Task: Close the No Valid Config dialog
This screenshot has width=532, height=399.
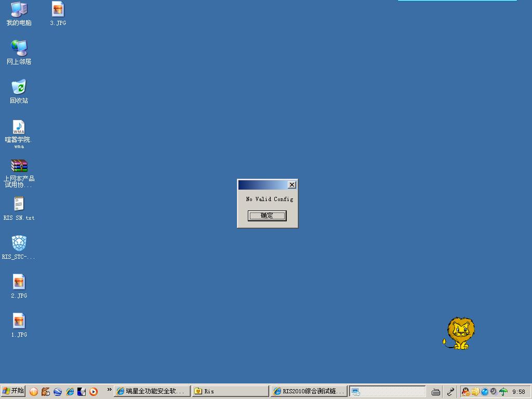Action: click(292, 184)
